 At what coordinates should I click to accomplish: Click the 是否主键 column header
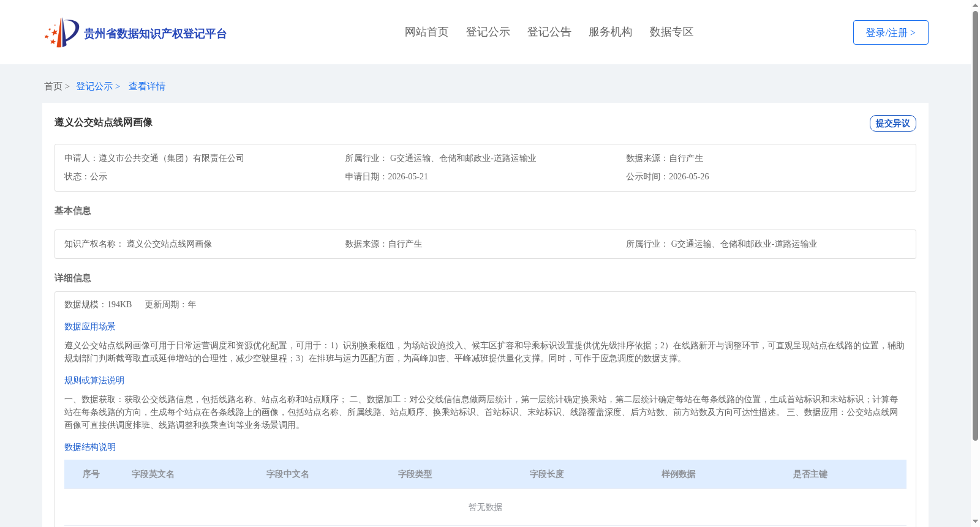coord(810,474)
